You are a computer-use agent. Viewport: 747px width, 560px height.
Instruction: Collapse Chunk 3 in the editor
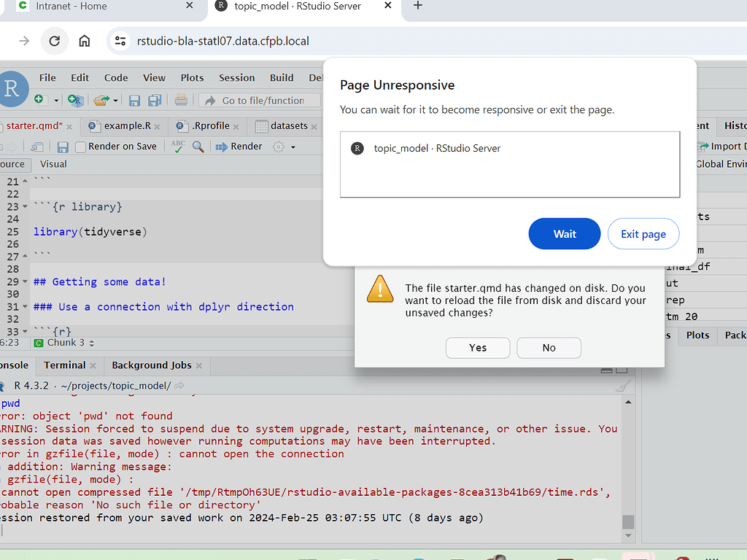click(24, 330)
